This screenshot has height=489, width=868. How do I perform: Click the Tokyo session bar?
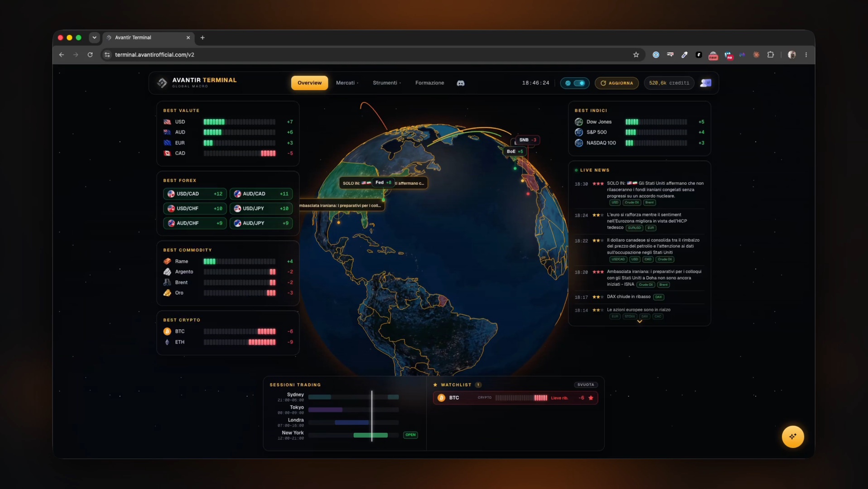[325, 410]
